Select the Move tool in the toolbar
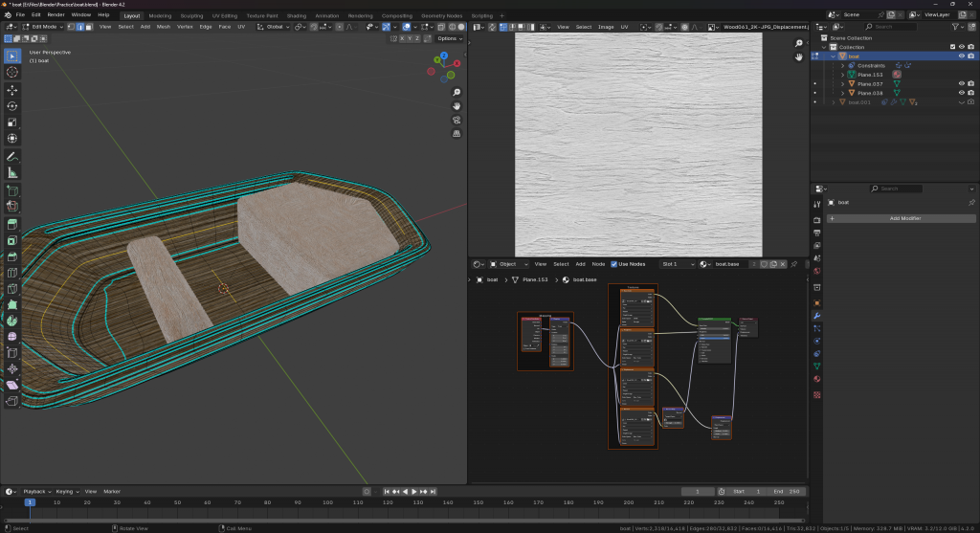Image resolution: width=980 pixels, height=533 pixels. coord(12,89)
